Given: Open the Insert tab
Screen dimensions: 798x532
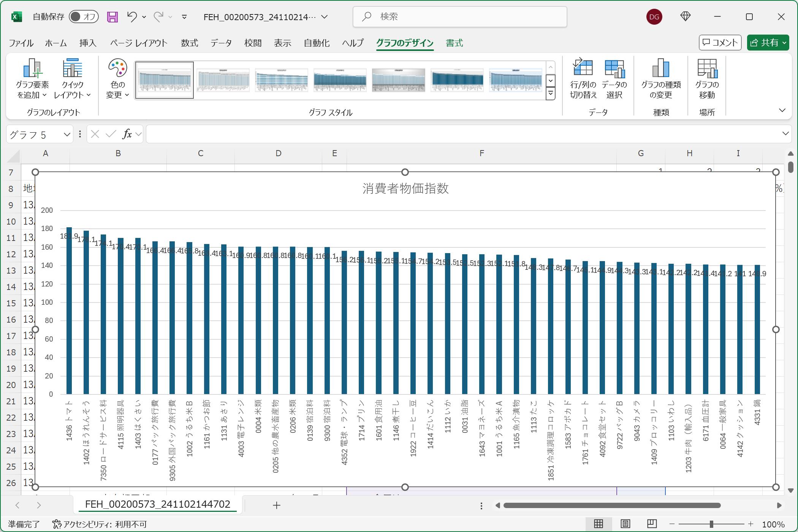Looking at the screenshot, I should [88, 43].
